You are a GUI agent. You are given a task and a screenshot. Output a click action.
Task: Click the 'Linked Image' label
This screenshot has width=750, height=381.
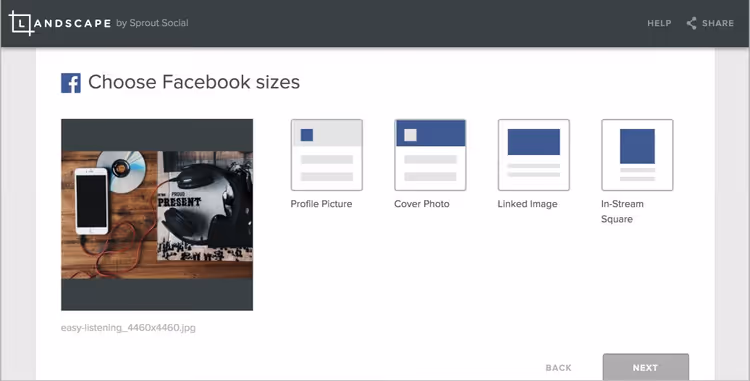tap(528, 204)
